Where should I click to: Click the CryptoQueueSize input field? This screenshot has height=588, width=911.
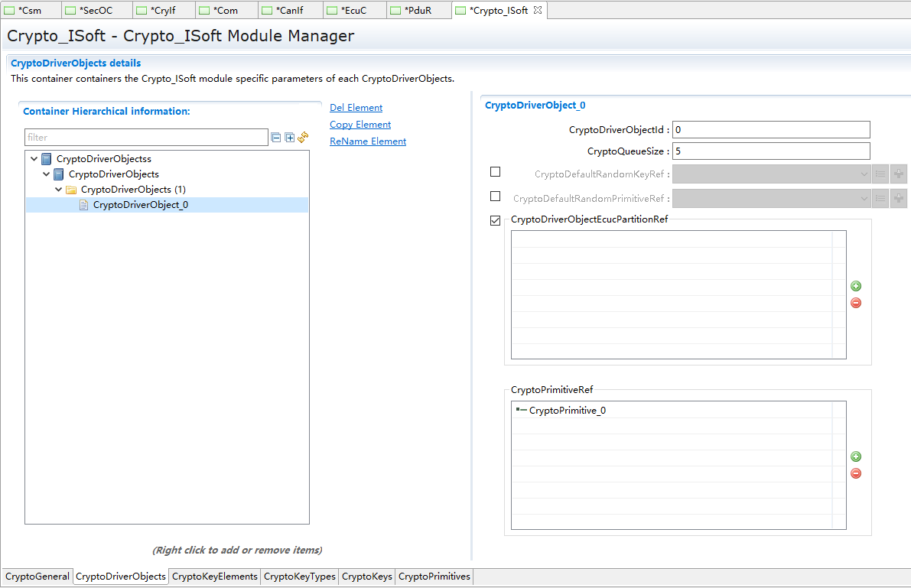click(770, 151)
